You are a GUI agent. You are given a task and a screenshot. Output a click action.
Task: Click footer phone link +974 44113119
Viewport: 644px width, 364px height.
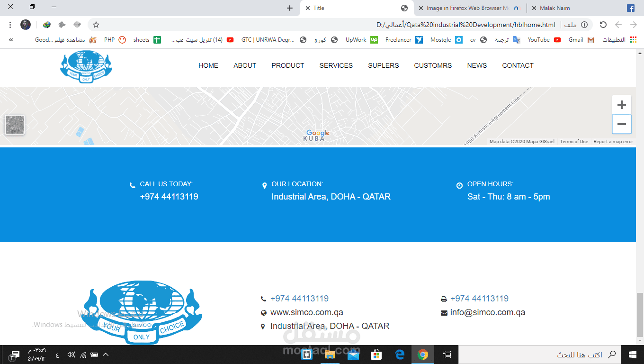[299, 299]
